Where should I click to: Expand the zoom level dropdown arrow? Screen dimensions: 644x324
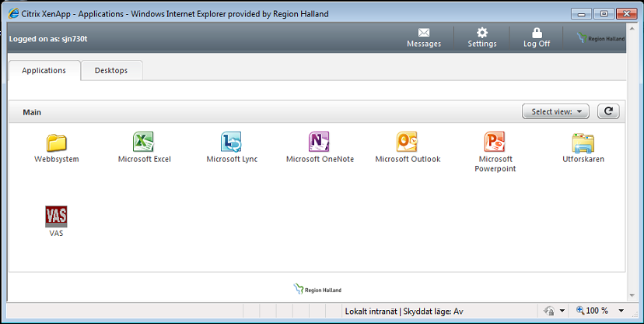(x=621, y=311)
